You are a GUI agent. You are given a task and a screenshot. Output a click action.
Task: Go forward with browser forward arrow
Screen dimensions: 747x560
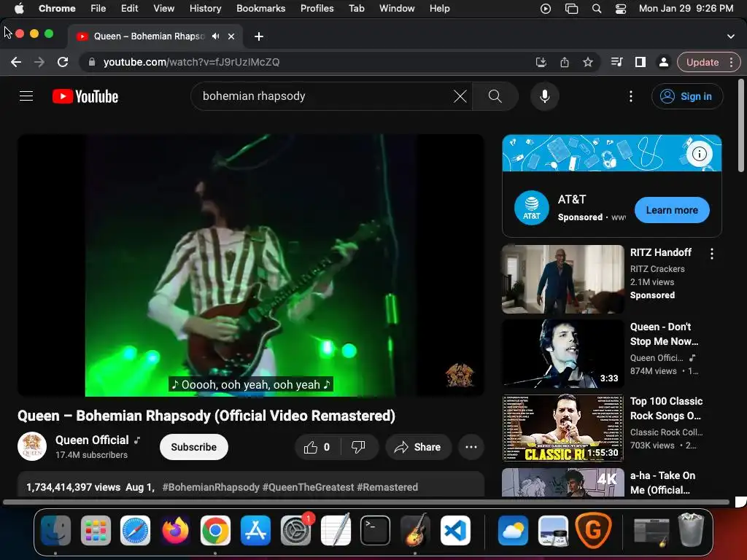click(x=39, y=62)
